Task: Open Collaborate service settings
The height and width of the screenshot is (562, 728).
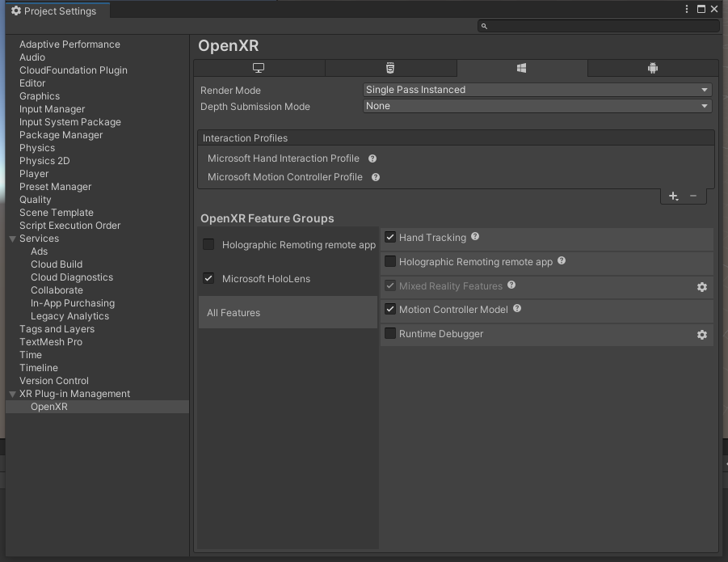Action: 57,290
